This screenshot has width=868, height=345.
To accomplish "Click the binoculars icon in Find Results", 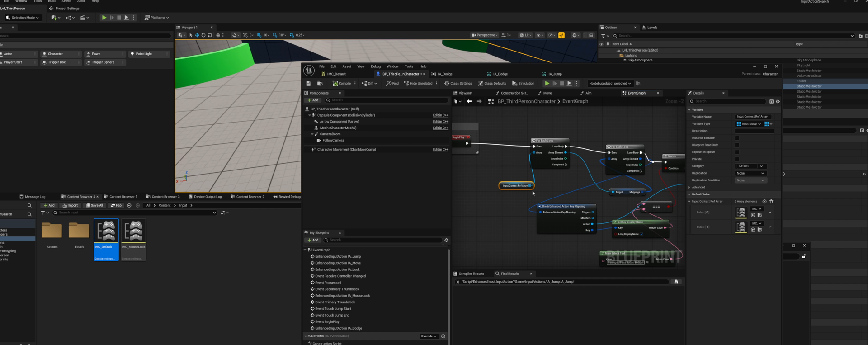I will click(676, 282).
